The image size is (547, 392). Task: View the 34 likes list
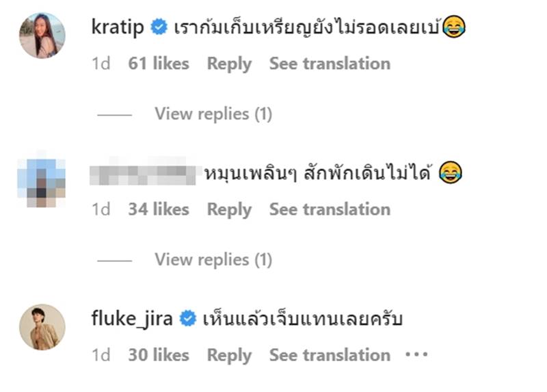click(x=158, y=209)
